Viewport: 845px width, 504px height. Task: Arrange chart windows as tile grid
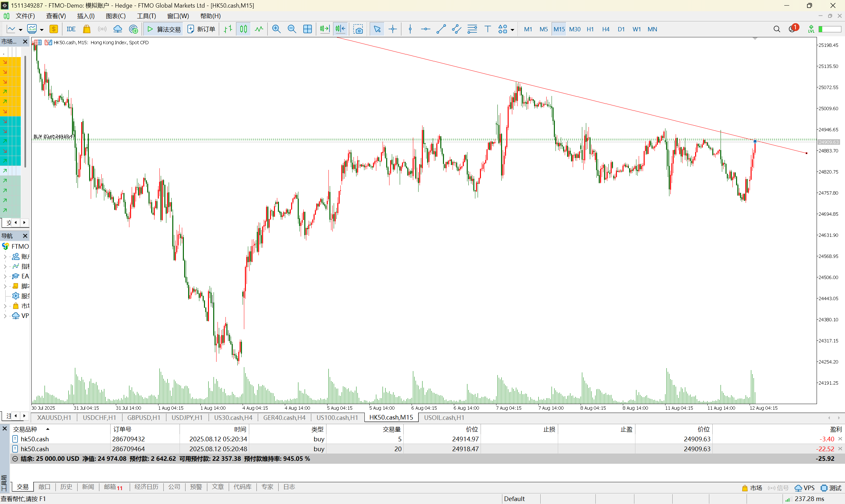(308, 29)
